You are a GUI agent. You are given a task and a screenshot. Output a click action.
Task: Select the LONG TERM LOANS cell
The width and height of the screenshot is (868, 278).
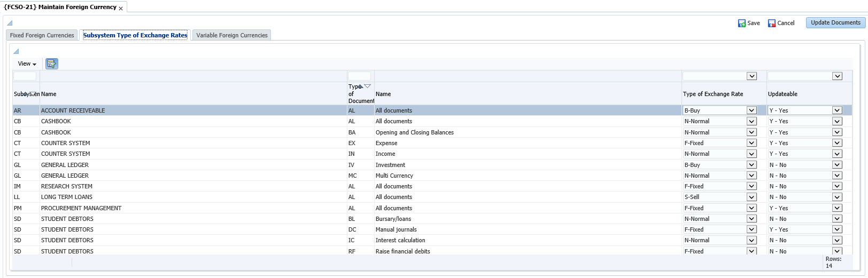[x=193, y=197]
